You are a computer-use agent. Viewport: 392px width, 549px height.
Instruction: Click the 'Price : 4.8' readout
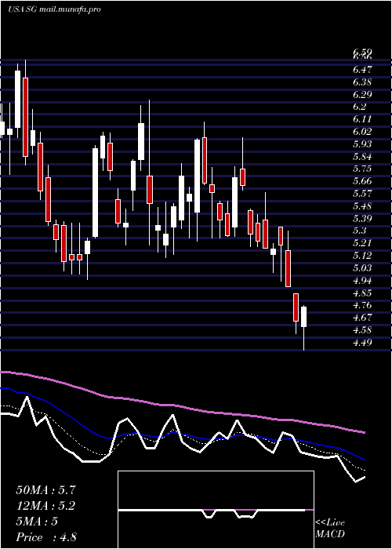coord(46,537)
